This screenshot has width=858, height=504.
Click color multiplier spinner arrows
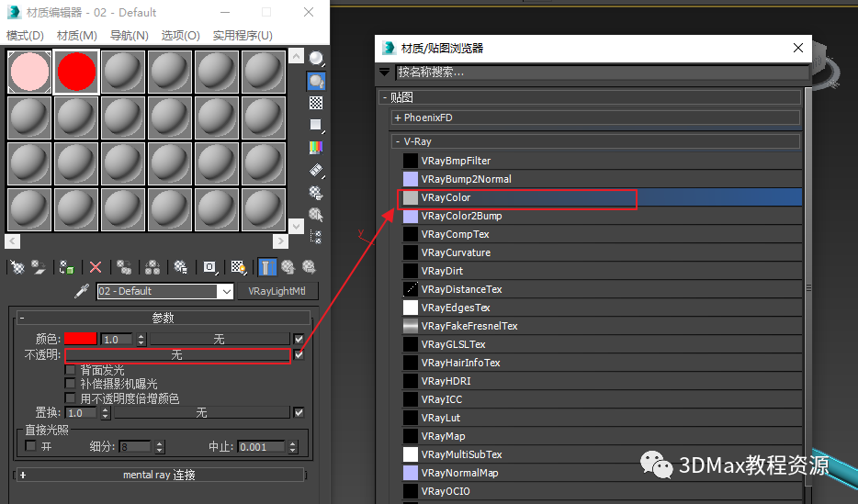click(x=141, y=340)
